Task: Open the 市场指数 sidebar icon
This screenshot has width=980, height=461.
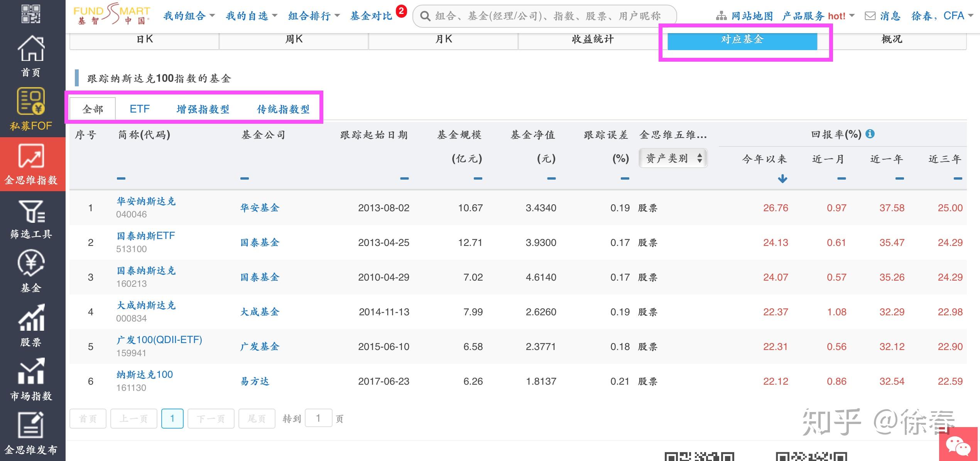Action: [31, 372]
